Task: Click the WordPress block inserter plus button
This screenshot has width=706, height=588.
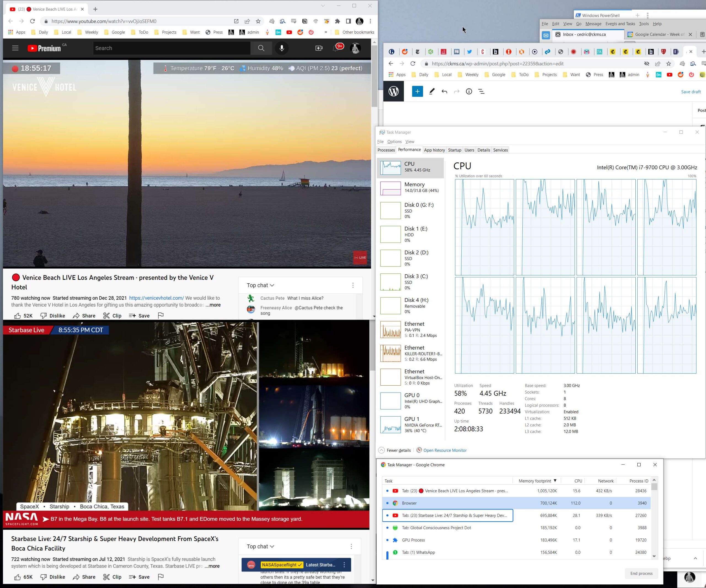Action: coord(417,92)
